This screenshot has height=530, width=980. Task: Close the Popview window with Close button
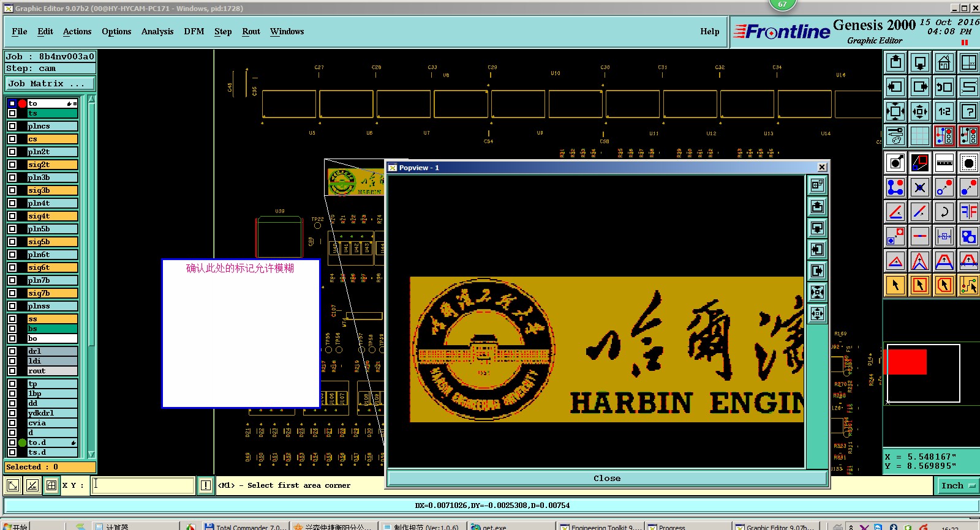pos(607,479)
